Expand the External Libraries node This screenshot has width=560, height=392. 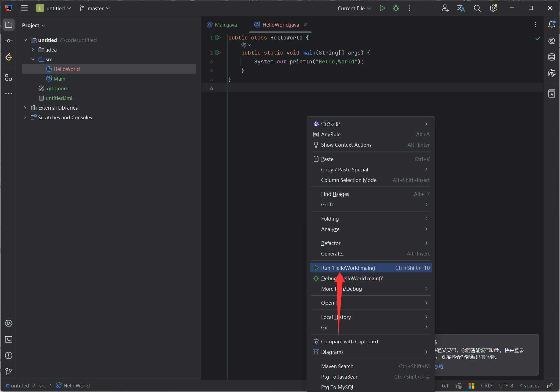click(25, 108)
